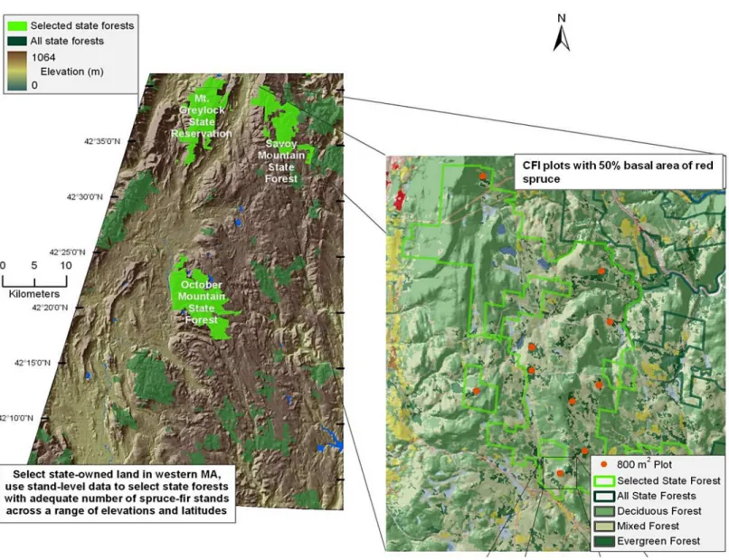Click the scale bar graphic above Kilometers

[x=35, y=281]
